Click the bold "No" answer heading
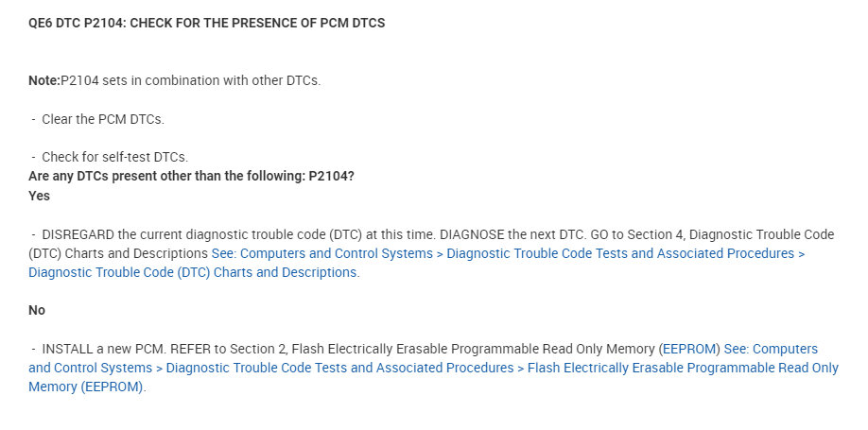This screenshot has width=868, height=430. (37, 310)
